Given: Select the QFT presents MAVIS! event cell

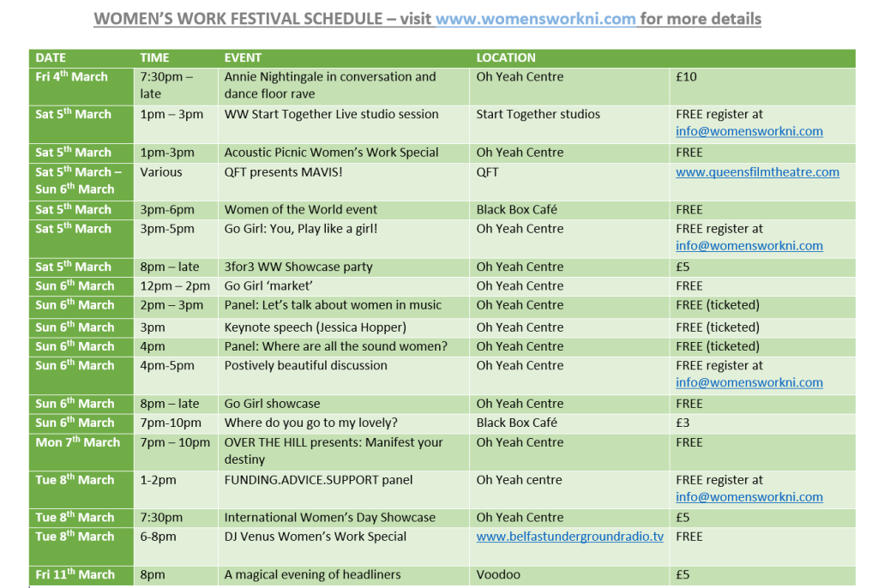Looking at the screenshot, I should (344, 182).
